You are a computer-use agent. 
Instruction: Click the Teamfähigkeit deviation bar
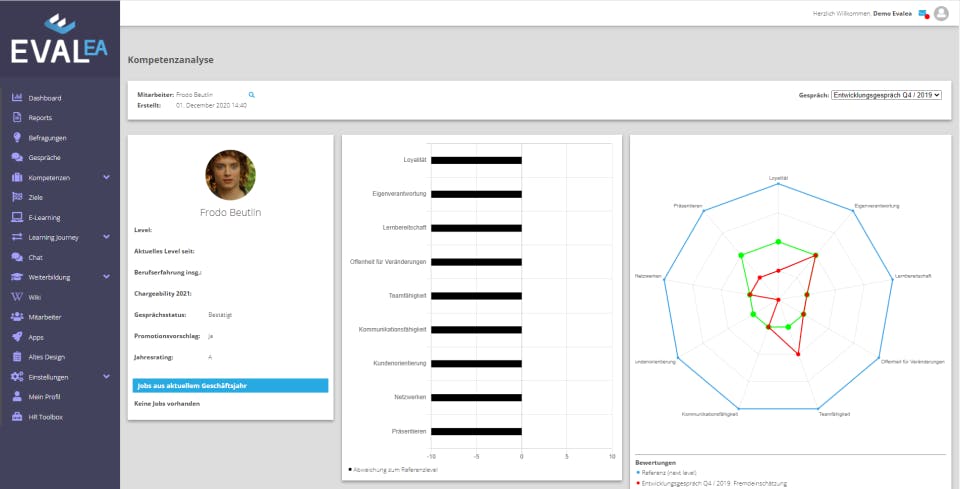pyautogui.click(x=476, y=296)
